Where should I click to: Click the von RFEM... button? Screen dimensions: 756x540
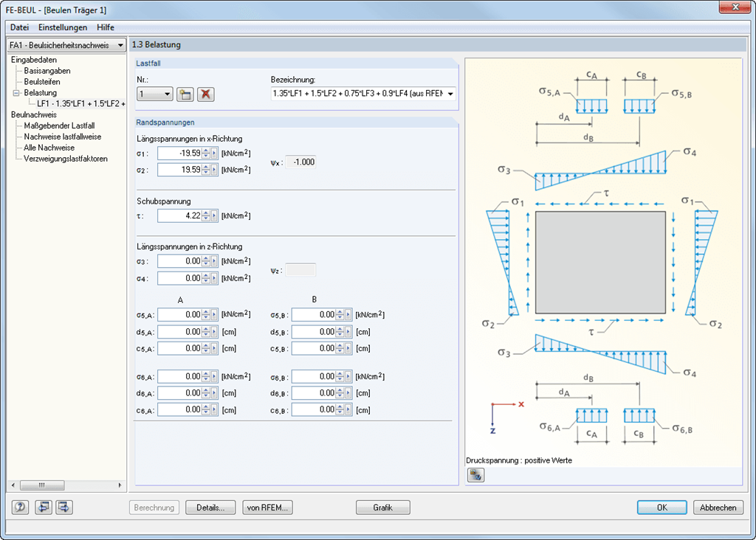click(x=267, y=508)
